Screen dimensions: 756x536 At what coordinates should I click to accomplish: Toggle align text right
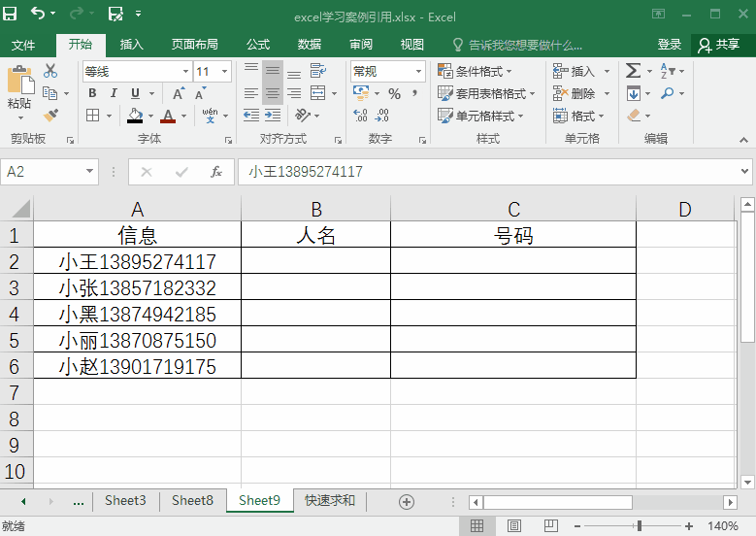click(x=294, y=93)
